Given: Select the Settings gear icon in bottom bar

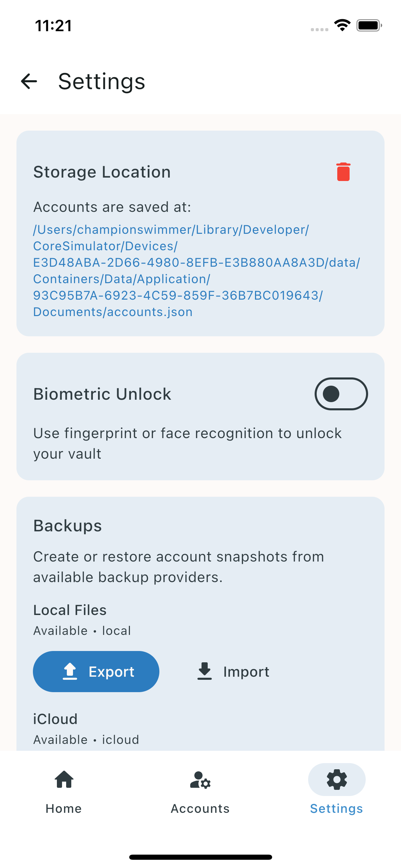Looking at the screenshot, I should [337, 779].
